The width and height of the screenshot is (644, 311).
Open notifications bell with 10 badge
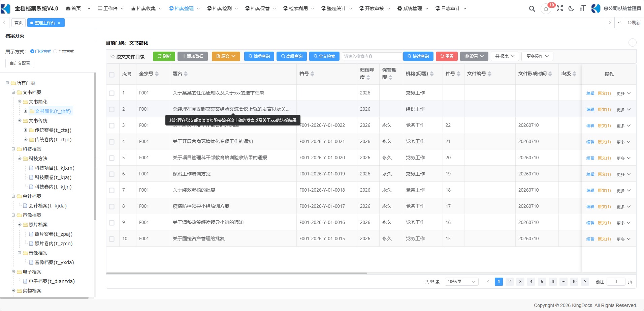point(546,9)
